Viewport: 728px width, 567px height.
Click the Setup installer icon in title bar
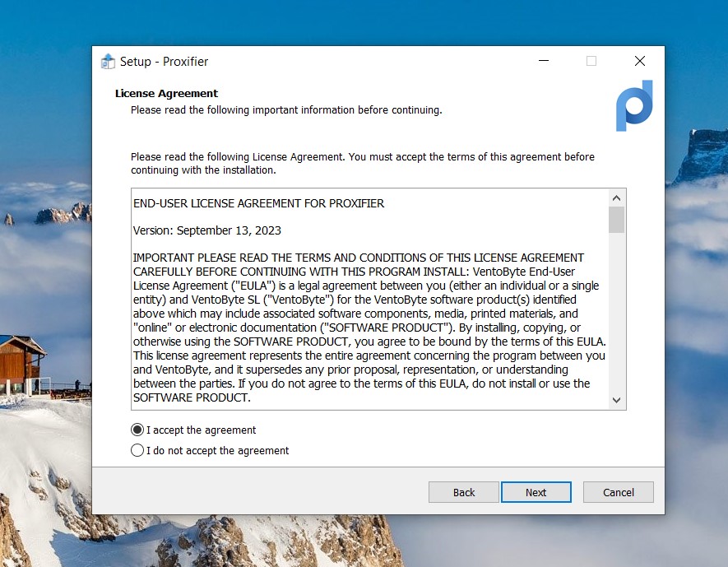coord(108,62)
